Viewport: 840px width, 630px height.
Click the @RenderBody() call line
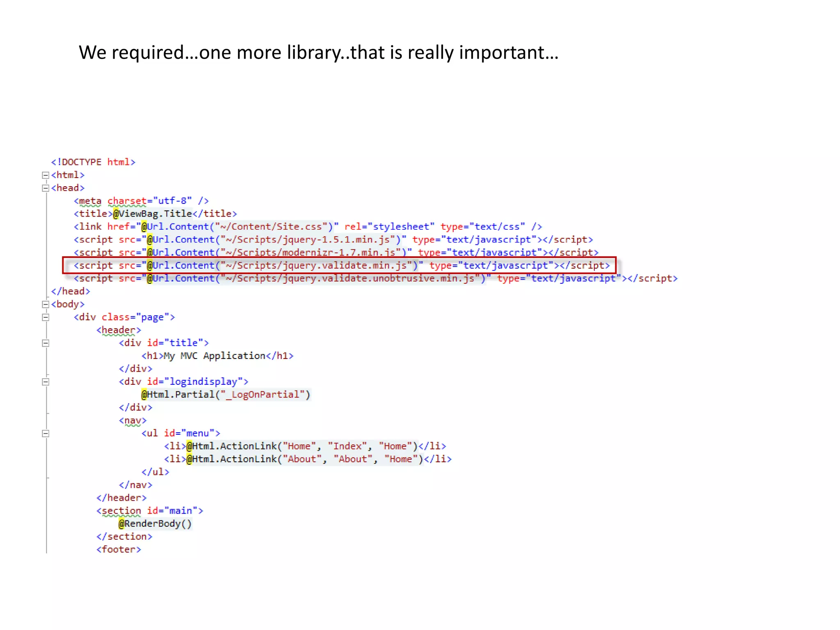tap(155, 524)
